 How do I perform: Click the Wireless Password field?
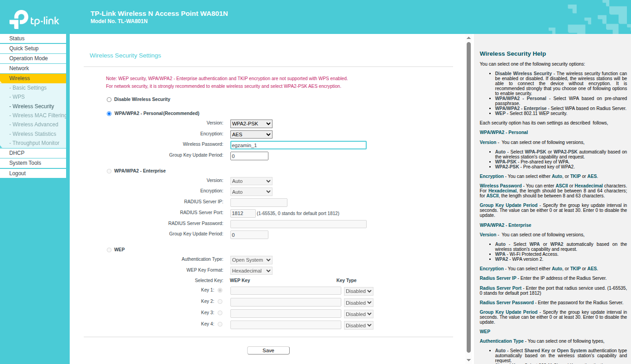click(x=298, y=145)
